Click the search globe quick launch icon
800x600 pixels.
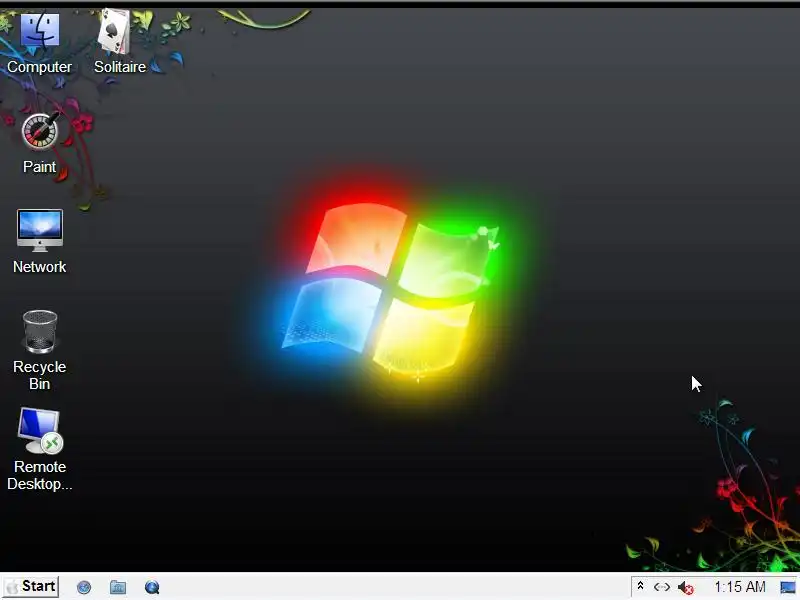(x=152, y=587)
